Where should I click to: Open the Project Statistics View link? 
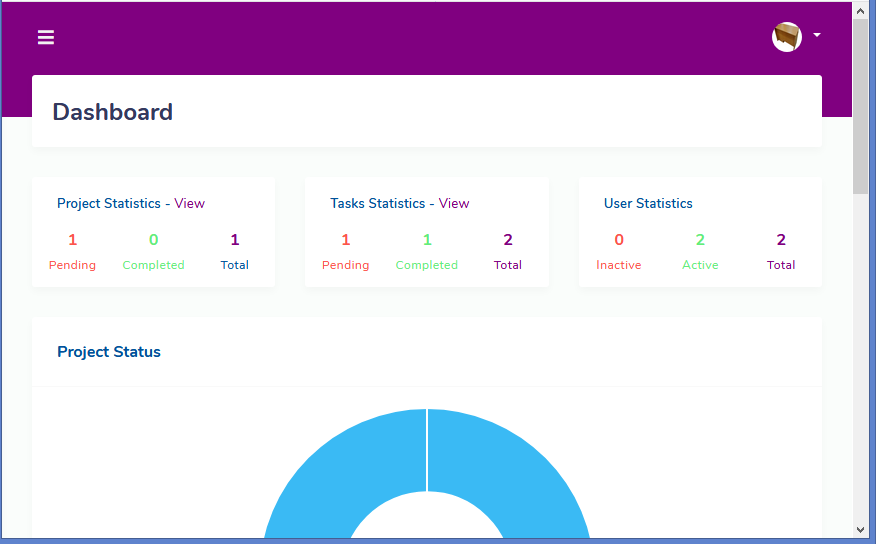[x=189, y=203]
